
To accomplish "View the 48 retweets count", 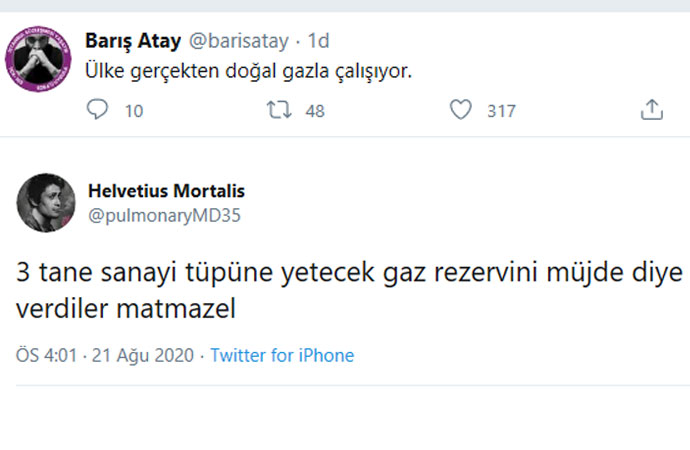I will pyautogui.click(x=315, y=111).
